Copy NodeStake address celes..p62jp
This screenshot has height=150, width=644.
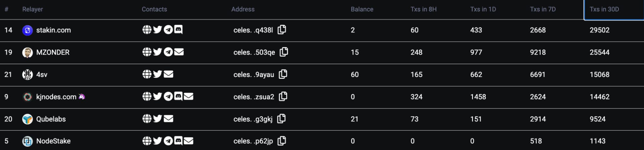[282, 141]
